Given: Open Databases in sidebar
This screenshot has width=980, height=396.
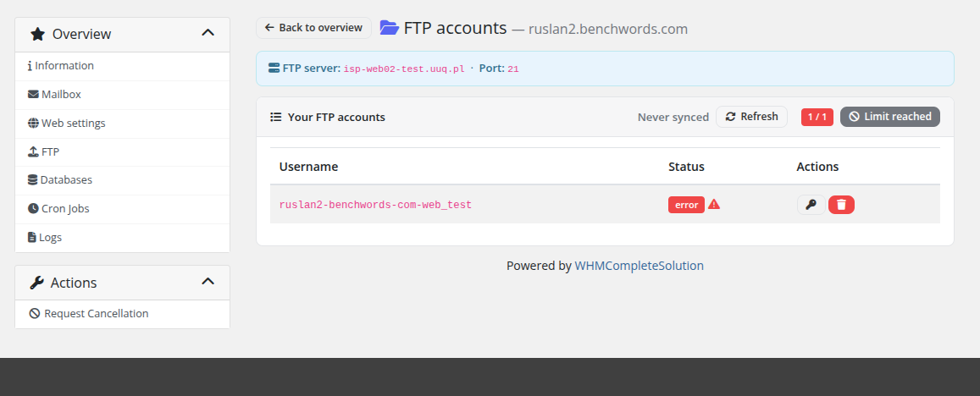Looking at the screenshot, I should click(x=123, y=180).
